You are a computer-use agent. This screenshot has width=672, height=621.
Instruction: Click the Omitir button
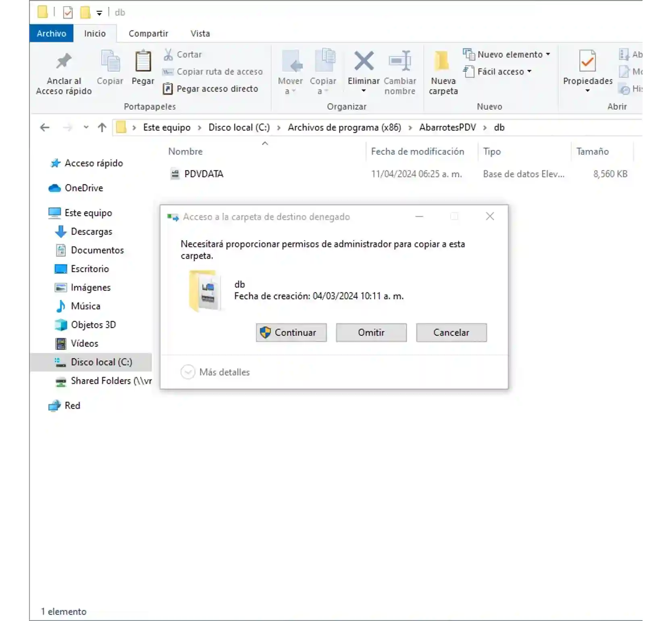(371, 332)
